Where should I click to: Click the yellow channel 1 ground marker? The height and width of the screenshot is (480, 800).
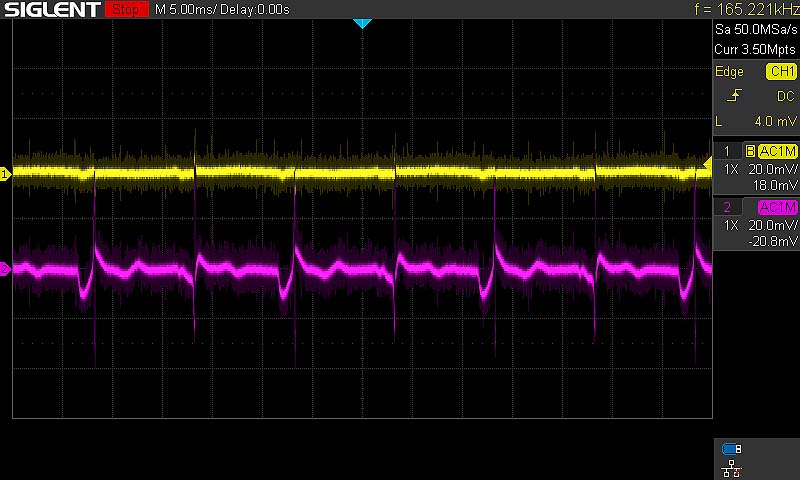click(x=5, y=174)
